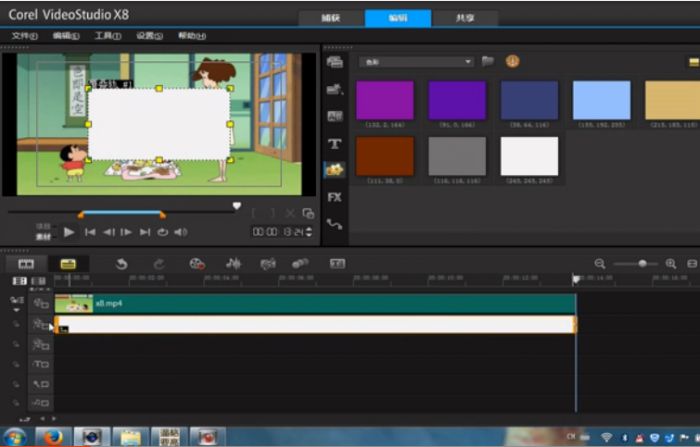Open the Record/Capture option tool

[197, 264]
